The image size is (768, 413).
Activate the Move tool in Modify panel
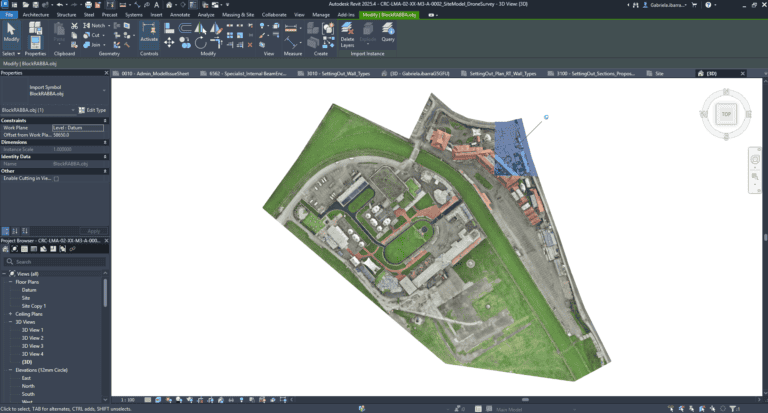pos(169,43)
